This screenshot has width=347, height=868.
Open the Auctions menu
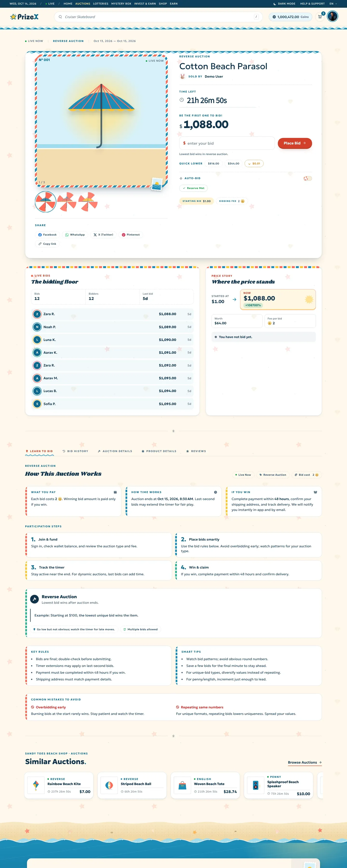click(x=83, y=4)
